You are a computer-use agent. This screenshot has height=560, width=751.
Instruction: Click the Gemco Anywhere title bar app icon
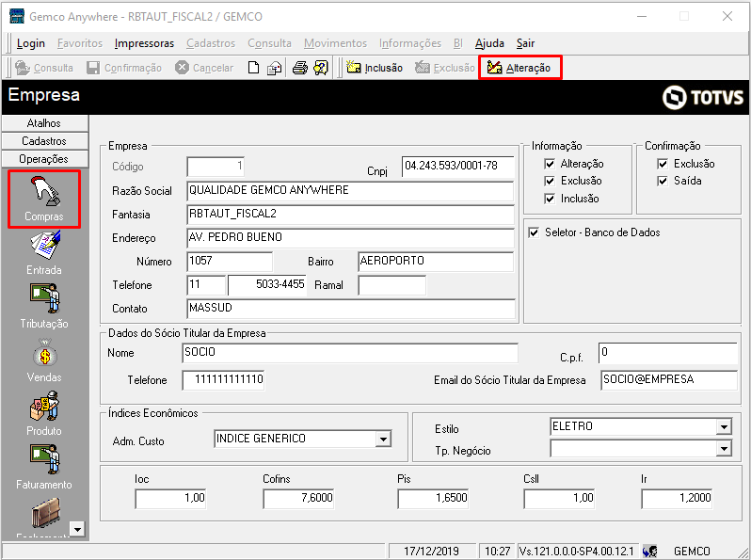click(17, 16)
